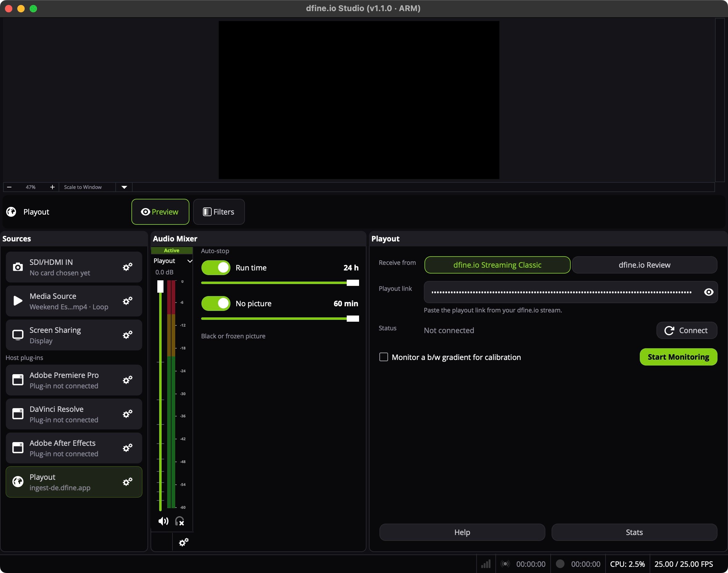Toggle headphone monitoring icon in Audio Mixer
This screenshot has width=728, height=573.
click(180, 521)
